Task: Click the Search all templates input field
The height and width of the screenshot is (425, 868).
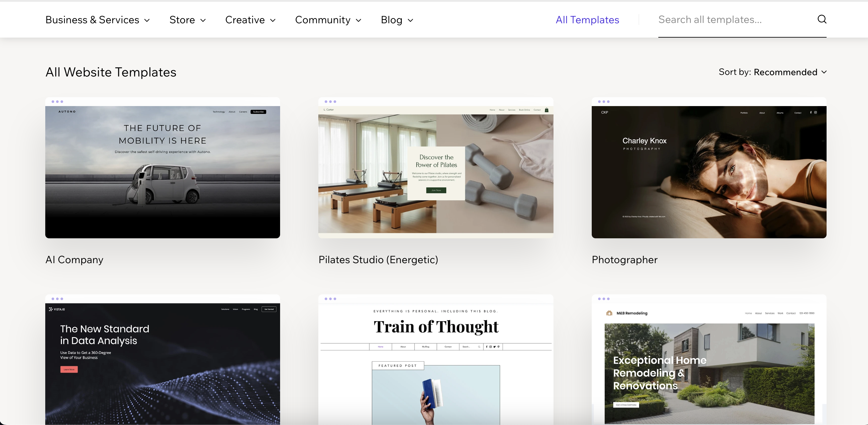Action: tap(709, 19)
